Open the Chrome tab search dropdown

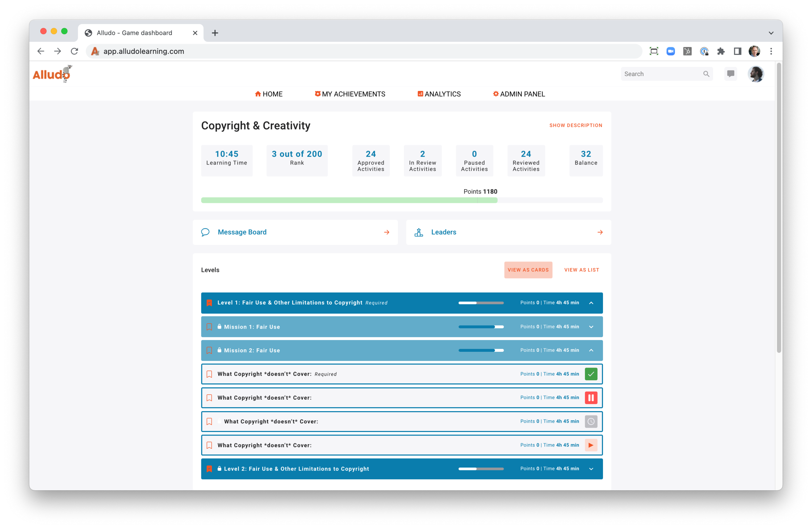pos(771,33)
